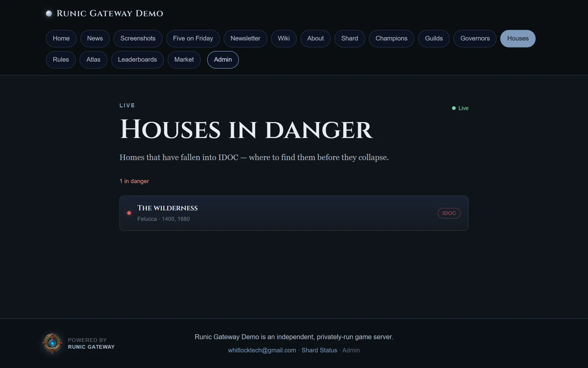
Task: Click the Powered by Runic Gateway text
Action: point(91,343)
